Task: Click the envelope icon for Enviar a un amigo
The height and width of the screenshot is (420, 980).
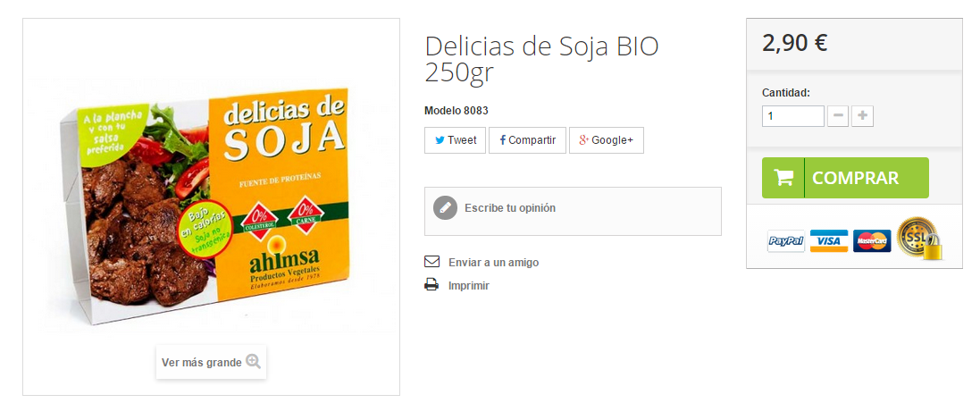Action: click(431, 261)
